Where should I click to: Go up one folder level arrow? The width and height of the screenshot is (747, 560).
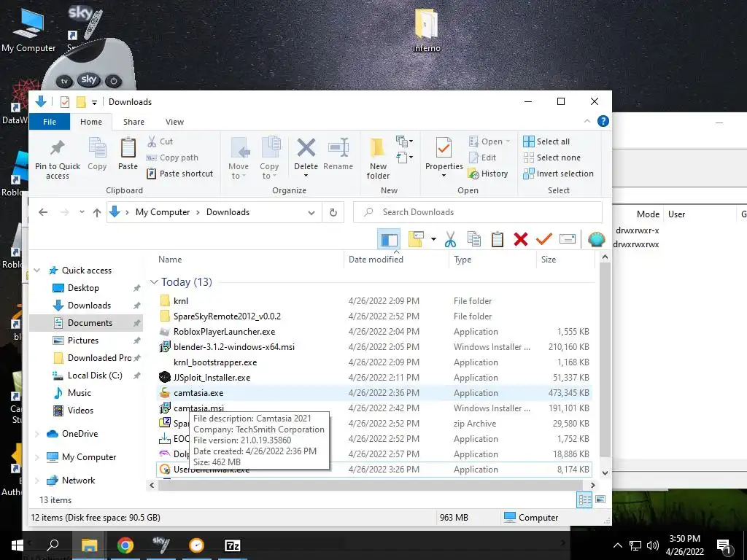97,212
